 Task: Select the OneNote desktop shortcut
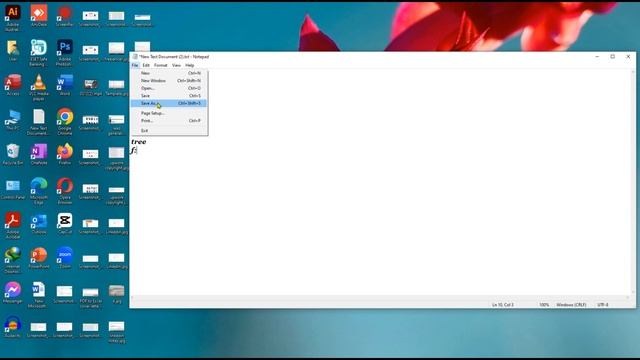(x=39, y=154)
